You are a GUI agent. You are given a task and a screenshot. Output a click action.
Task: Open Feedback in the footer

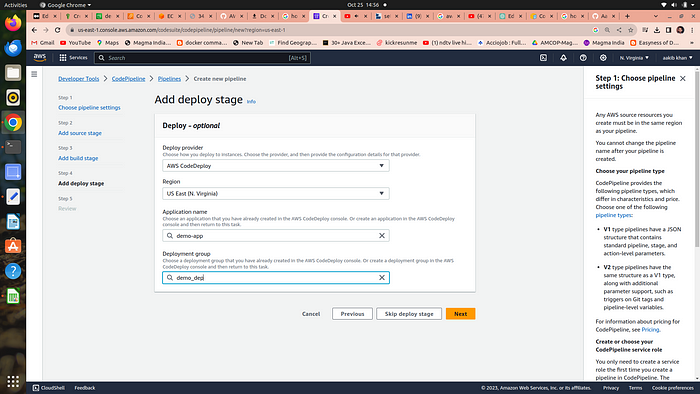click(x=85, y=388)
